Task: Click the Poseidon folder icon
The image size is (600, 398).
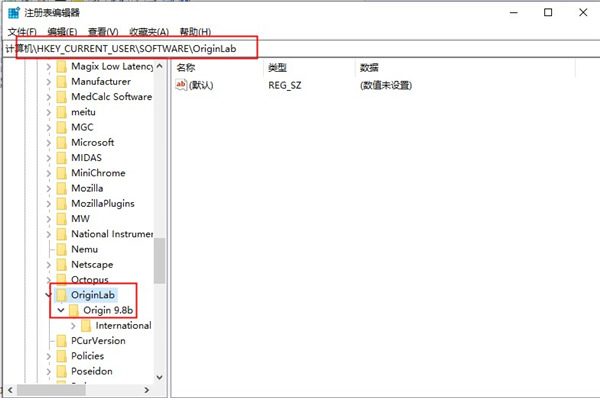Action: 62,371
